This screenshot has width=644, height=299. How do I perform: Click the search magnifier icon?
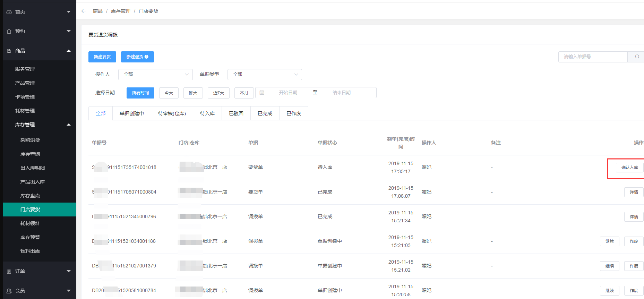point(637,57)
